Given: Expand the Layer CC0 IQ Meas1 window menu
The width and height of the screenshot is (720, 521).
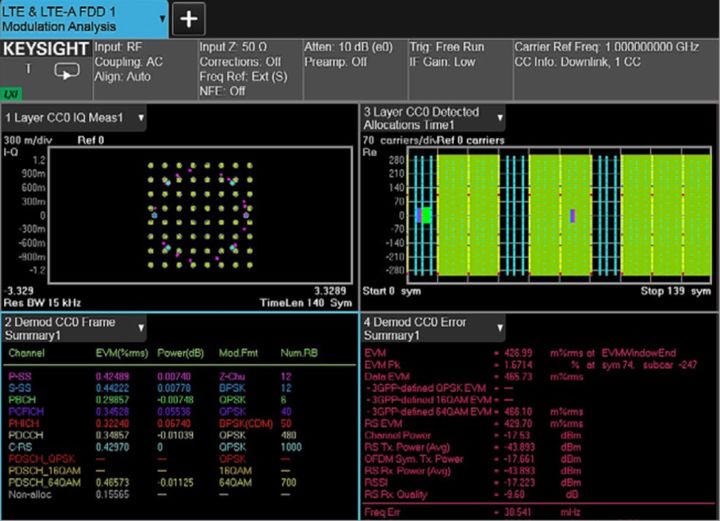Looking at the screenshot, I should pos(141,117).
